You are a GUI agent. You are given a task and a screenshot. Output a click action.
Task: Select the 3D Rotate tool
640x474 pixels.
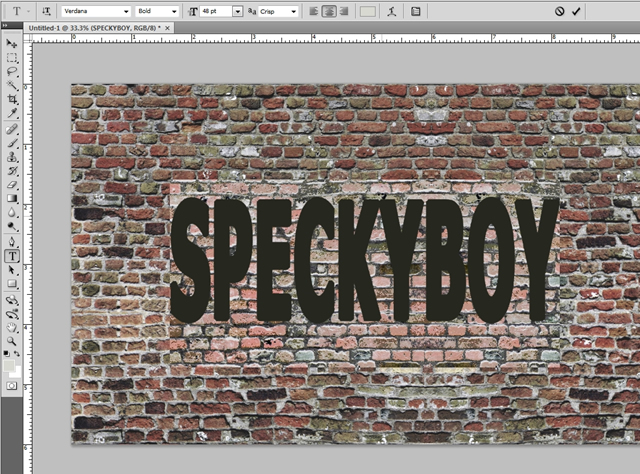point(11,300)
